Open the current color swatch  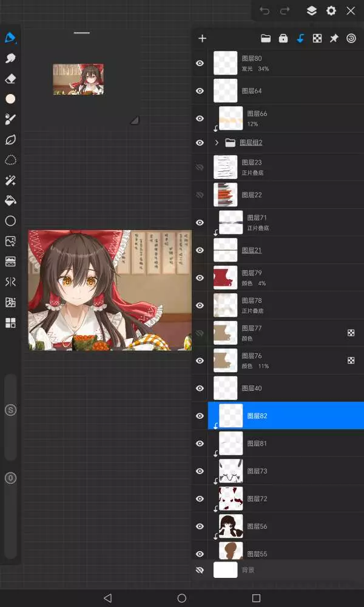(x=10, y=99)
